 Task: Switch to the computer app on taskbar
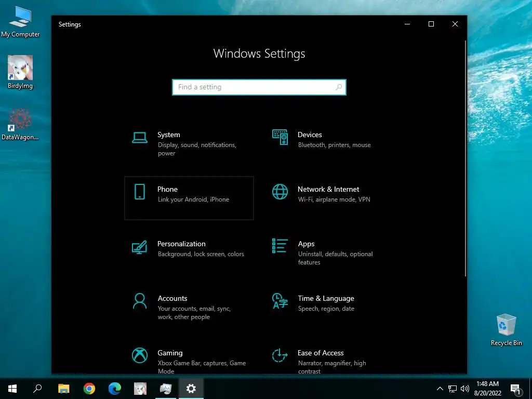[x=166, y=389]
